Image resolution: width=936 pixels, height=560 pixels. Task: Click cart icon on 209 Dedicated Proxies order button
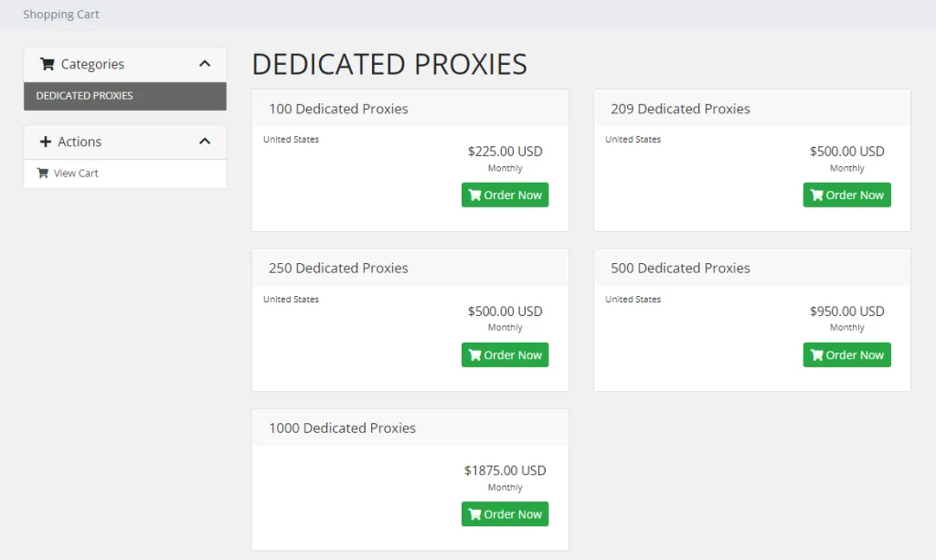[x=816, y=195]
